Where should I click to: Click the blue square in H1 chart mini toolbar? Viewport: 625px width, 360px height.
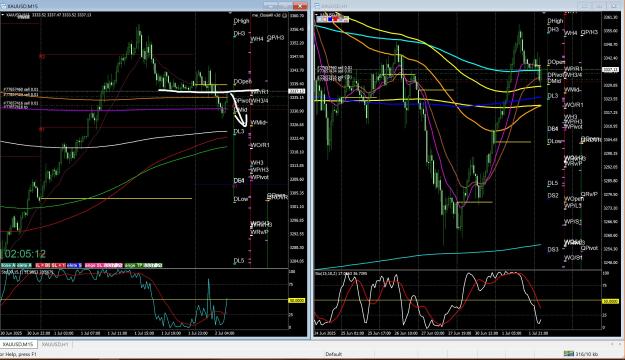tap(330, 19)
